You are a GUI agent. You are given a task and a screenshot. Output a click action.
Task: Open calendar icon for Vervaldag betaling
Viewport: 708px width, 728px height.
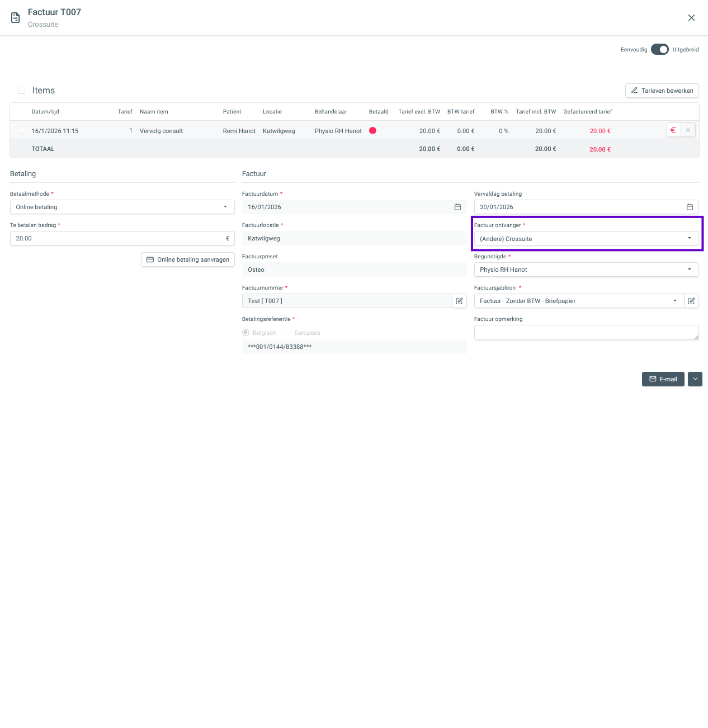pyautogui.click(x=690, y=207)
